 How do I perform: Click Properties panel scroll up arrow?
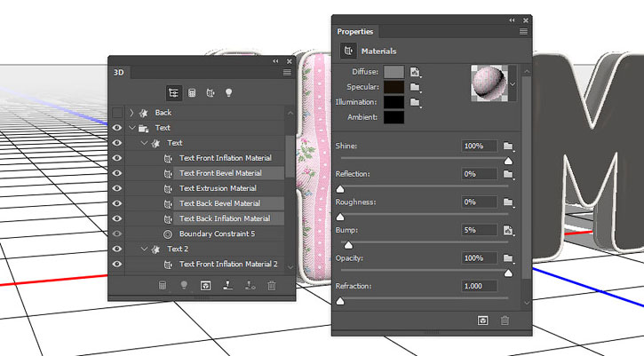coord(527,72)
